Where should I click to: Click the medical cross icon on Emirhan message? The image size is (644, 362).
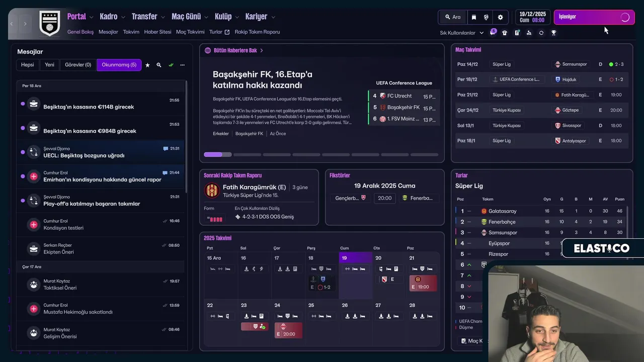34,176
